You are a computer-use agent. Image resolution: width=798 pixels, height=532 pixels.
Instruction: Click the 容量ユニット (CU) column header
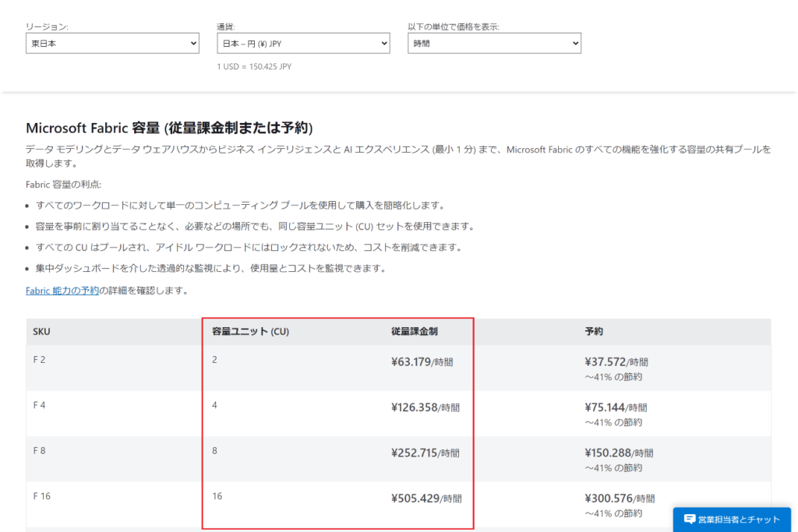[x=250, y=332]
